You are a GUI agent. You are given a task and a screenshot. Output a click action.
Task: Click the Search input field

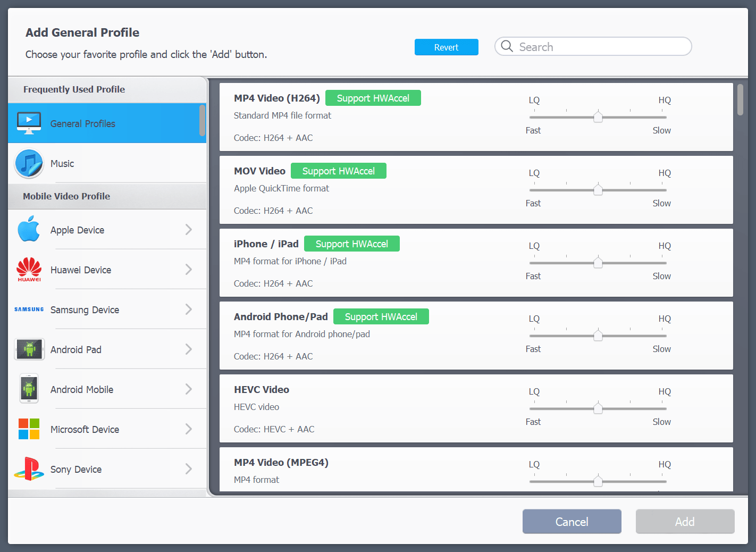point(593,46)
